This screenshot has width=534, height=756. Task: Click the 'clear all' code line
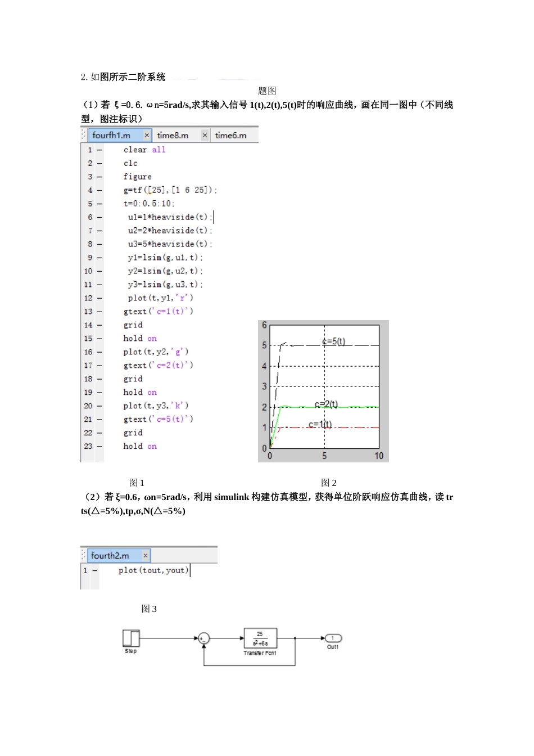point(144,150)
